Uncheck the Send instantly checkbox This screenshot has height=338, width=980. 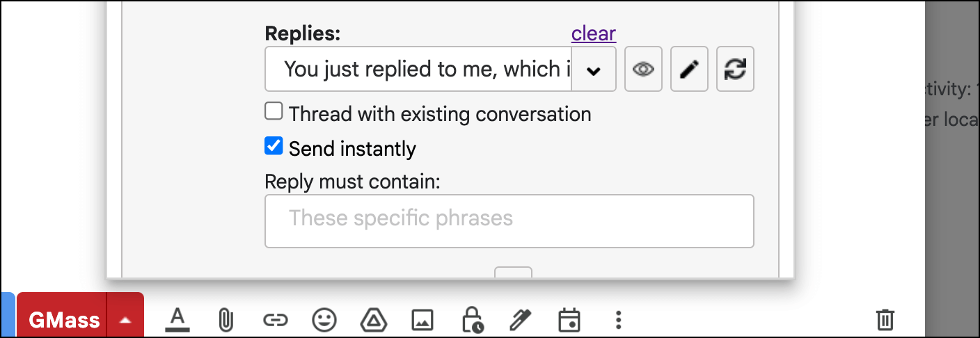coord(274,146)
